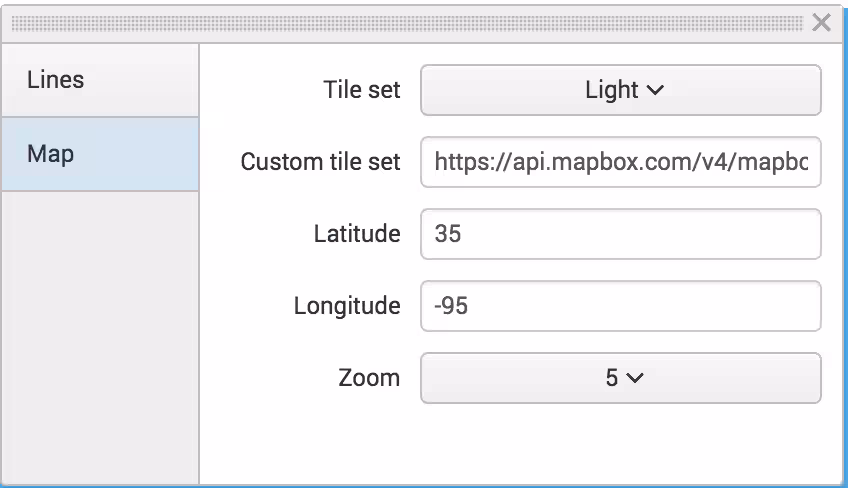Click the chevron beside Light
This screenshot has width=848, height=488.
[656, 90]
